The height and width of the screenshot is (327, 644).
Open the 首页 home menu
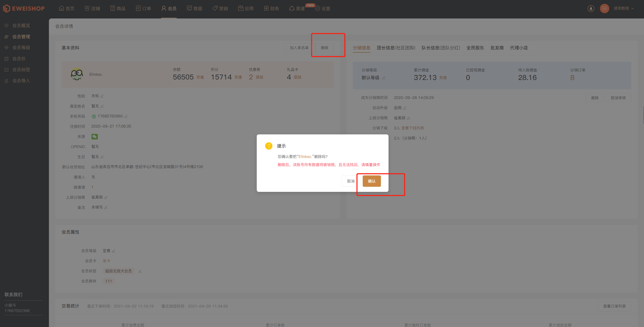(x=67, y=8)
